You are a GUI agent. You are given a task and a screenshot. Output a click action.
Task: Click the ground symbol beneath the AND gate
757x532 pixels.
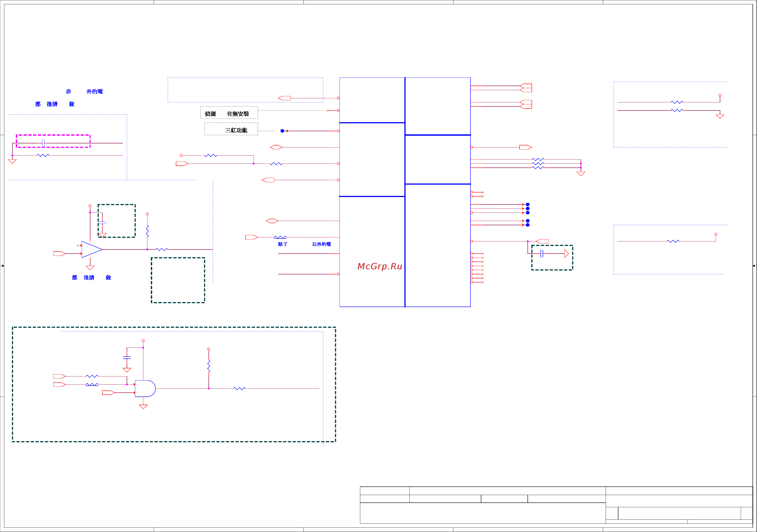point(143,407)
